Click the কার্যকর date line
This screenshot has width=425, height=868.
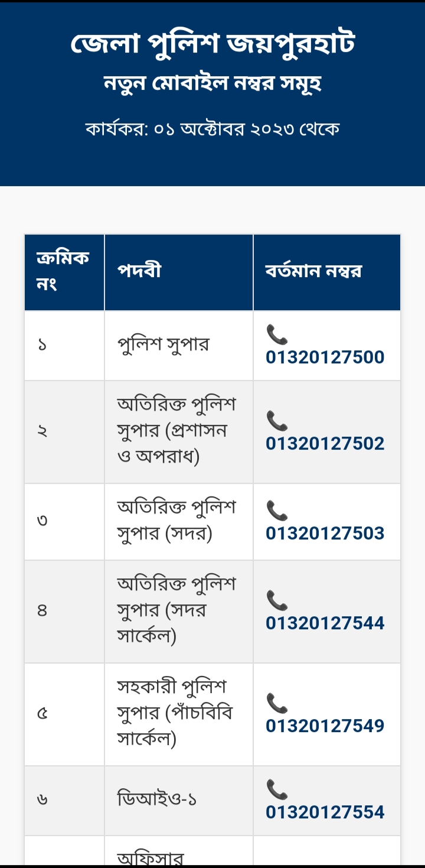(212, 128)
